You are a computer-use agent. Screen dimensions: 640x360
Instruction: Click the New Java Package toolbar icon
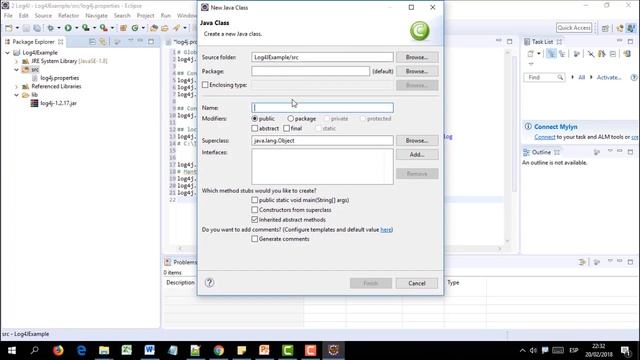[x=123, y=28]
